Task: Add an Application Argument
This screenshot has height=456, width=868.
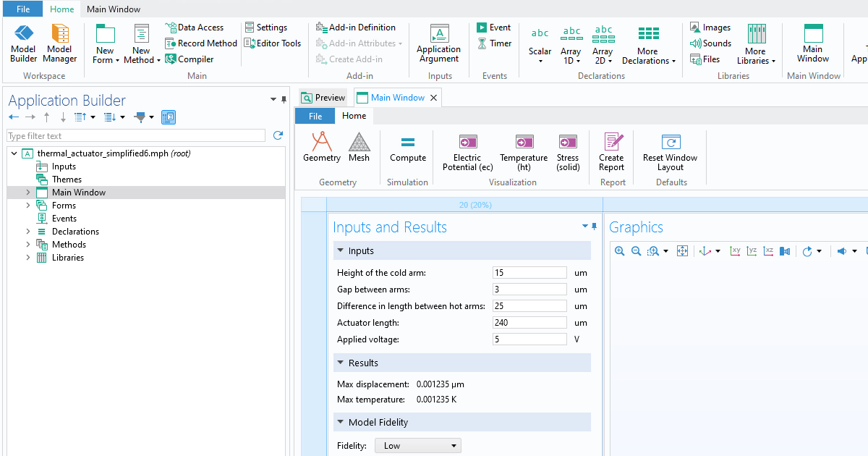Action: pos(438,43)
